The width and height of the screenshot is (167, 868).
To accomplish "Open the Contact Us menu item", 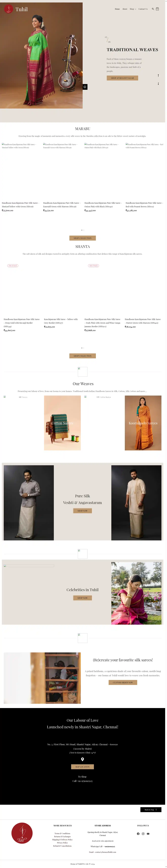I will (143, 9).
